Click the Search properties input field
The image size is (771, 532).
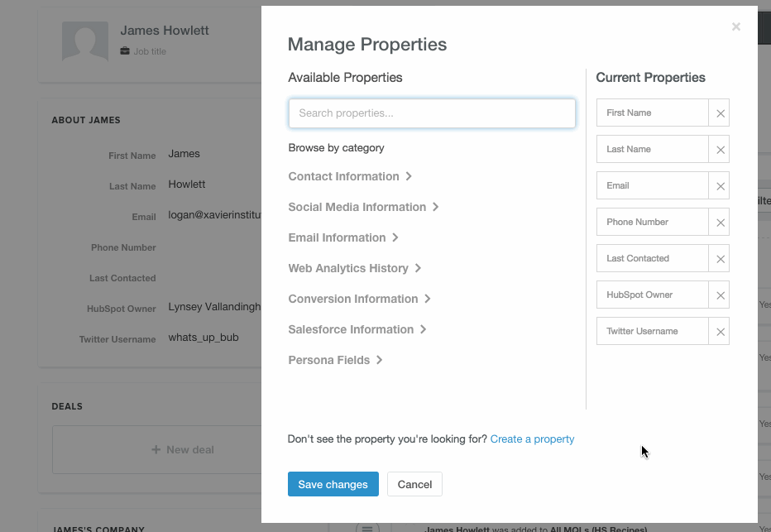pos(432,113)
